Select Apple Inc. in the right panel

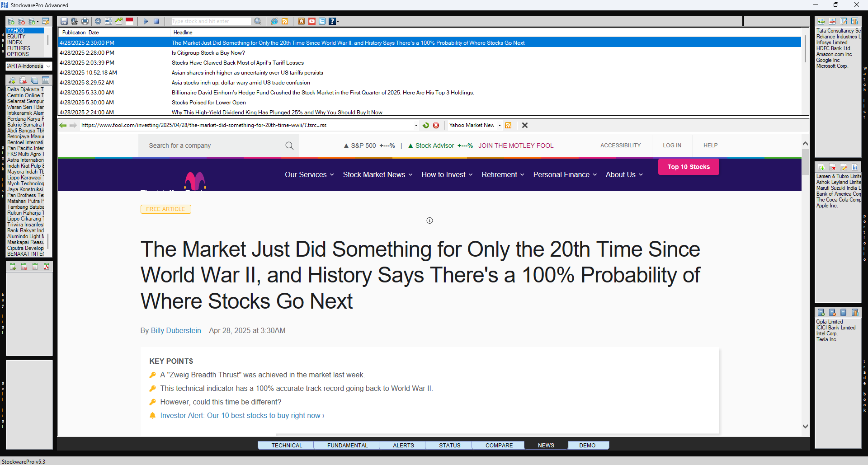[x=827, y=206]
